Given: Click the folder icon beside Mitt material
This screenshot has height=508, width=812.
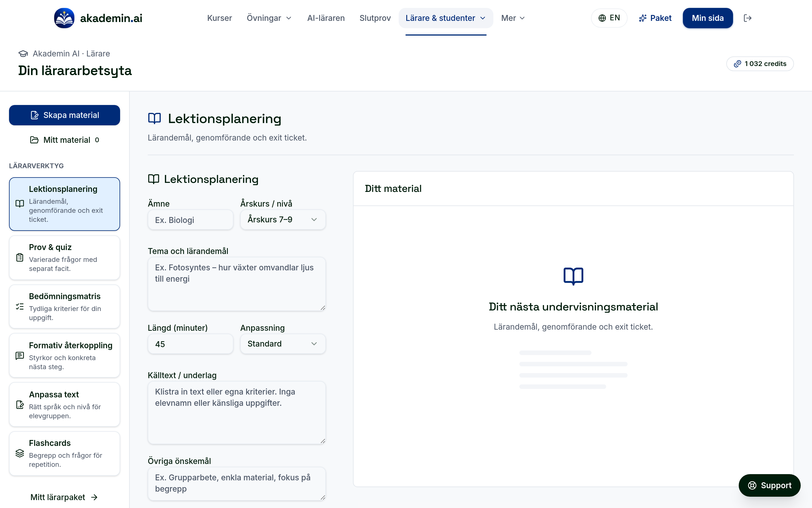Looking at the screenshot, I should pos(34,140).
